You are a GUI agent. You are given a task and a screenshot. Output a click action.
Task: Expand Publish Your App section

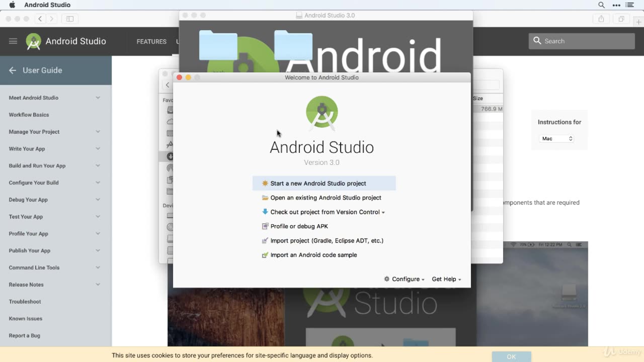click(98, 250)
